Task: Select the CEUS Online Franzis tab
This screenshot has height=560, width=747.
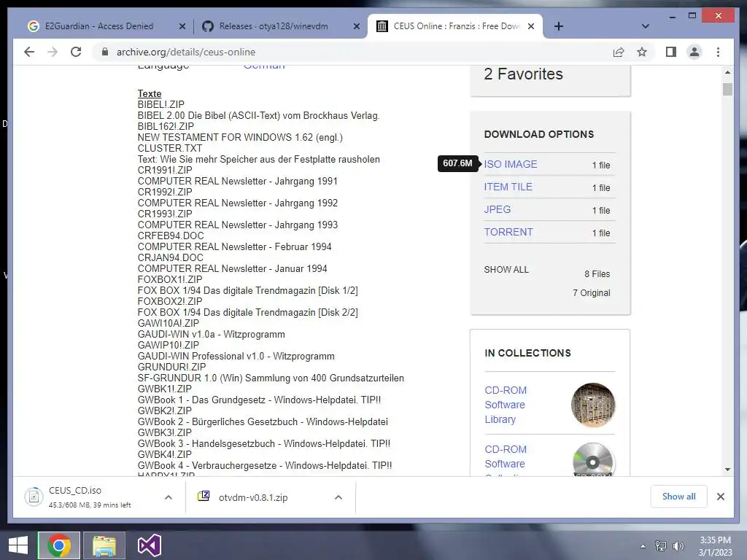Action: pyautogui.click(x=457, y=26)
